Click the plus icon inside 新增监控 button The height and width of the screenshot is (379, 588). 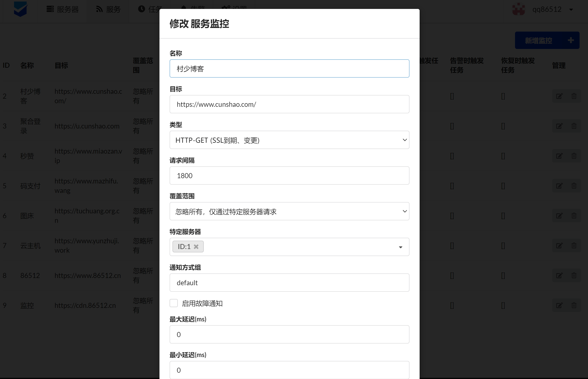pyautogui.click(x=571, y=40)
